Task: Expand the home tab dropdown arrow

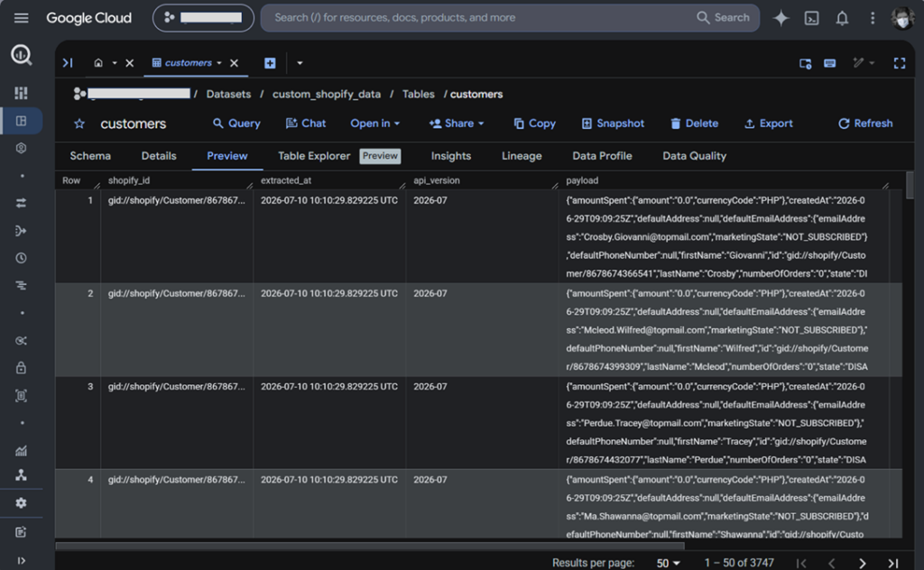Action: (115, 62)
